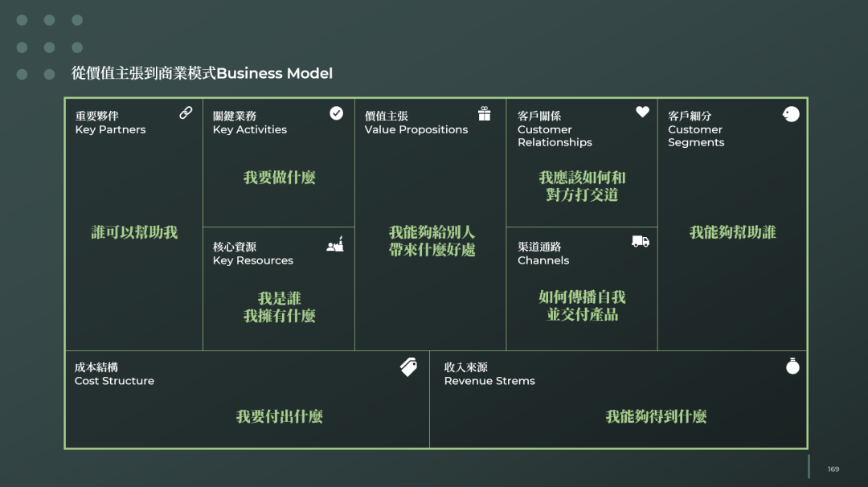Viewport: 868px width, 487px height.
Task: Click the factory worker icon in Key Resources
Action: pos(335,244)
